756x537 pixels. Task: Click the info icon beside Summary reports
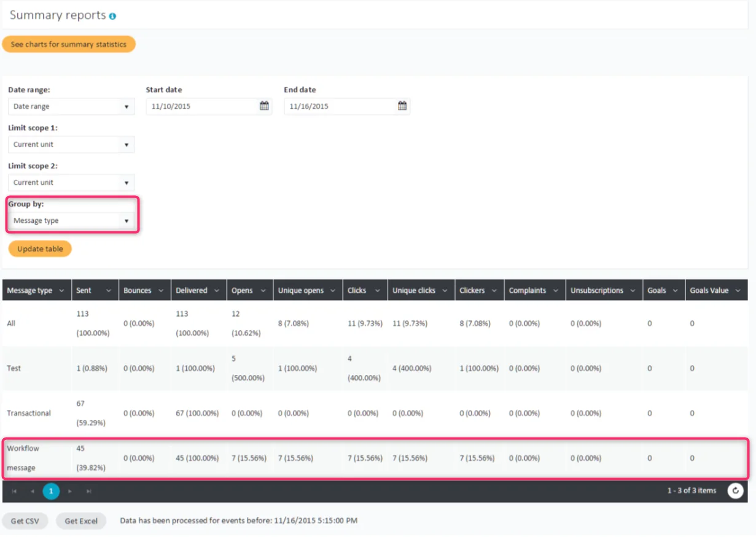tap(112, 17)
